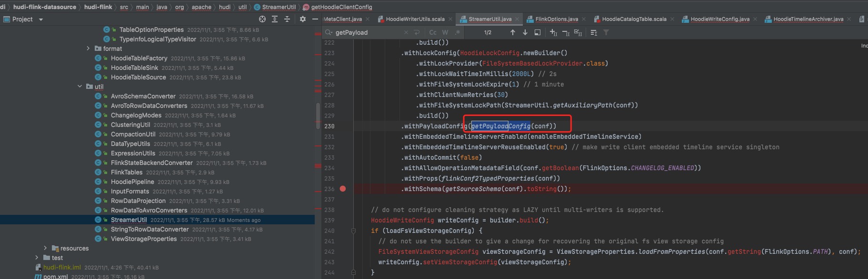Unselect occurrence icon in find bar

tap(566, 32)
